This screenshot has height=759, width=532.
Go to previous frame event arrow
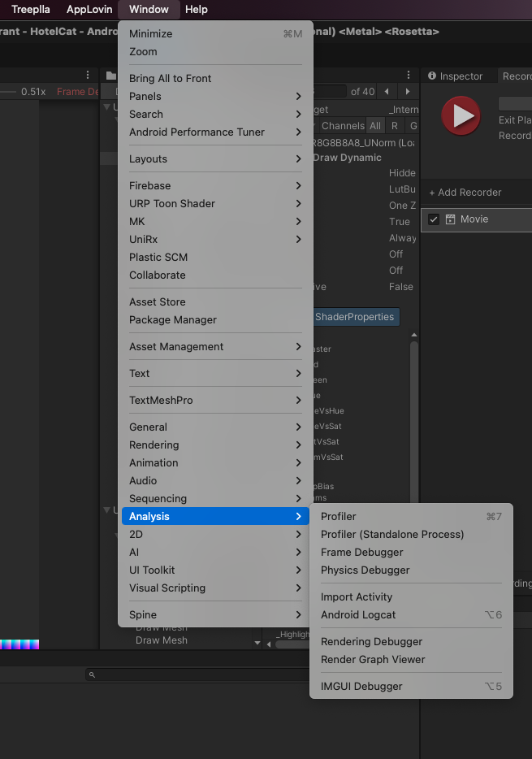click(x=387, y=92)
